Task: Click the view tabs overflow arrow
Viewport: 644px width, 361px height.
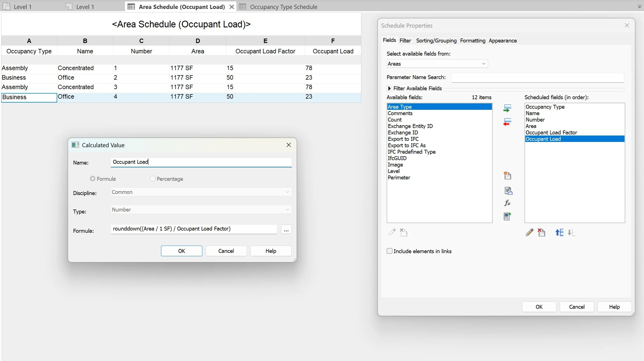Action: tap(639, 7)
